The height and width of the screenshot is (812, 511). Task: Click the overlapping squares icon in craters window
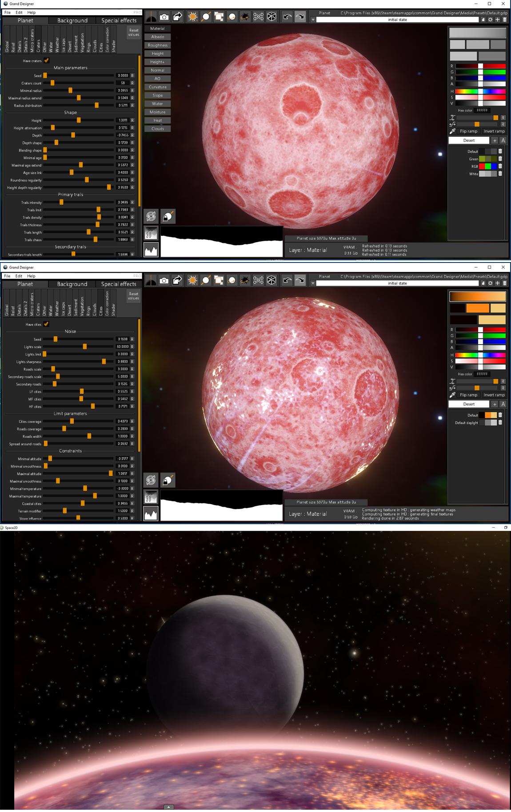click(x=219, y=17)
